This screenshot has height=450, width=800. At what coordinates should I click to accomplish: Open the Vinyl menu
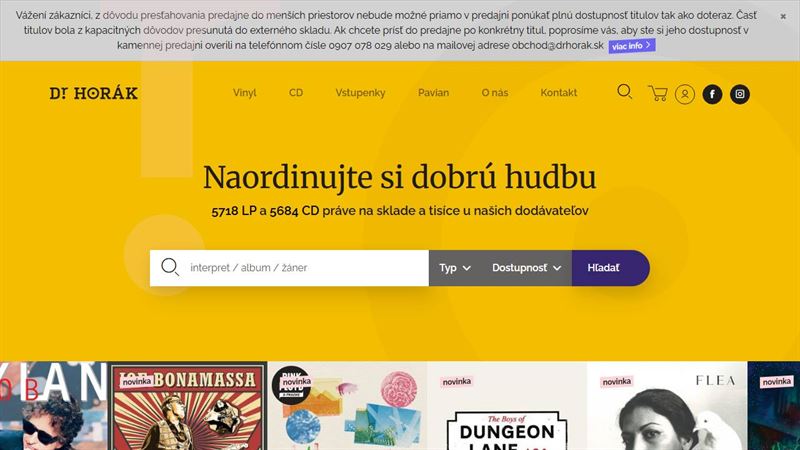244,93
